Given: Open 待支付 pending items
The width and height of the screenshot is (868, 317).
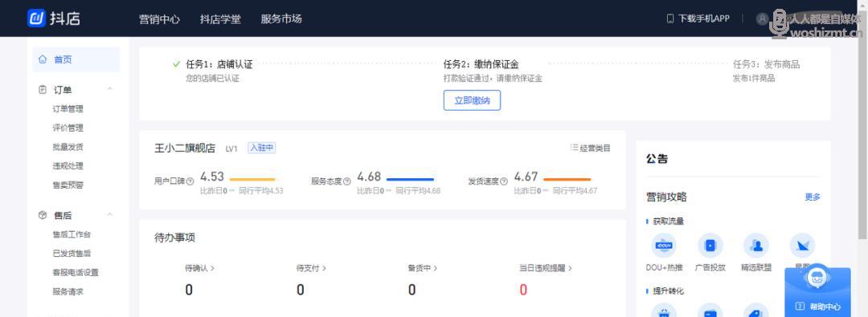Looking at the screenshot, I should [x=311, y=268].
